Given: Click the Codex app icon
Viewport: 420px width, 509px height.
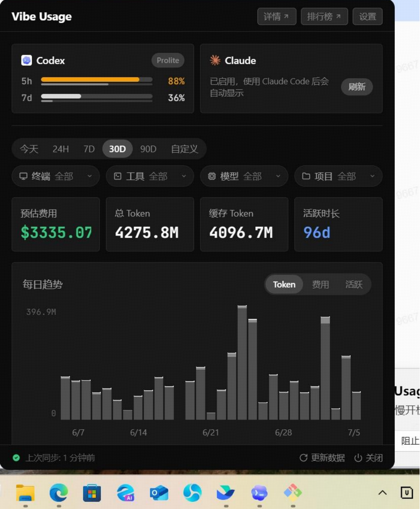Looking at the screenshot, I should (x=26, y=60).
